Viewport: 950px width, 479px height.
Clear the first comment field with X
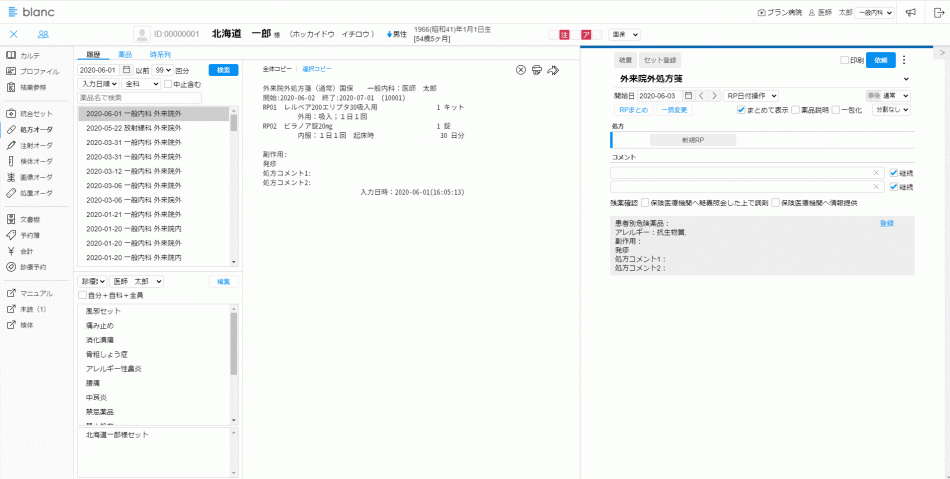pos(876,172)
